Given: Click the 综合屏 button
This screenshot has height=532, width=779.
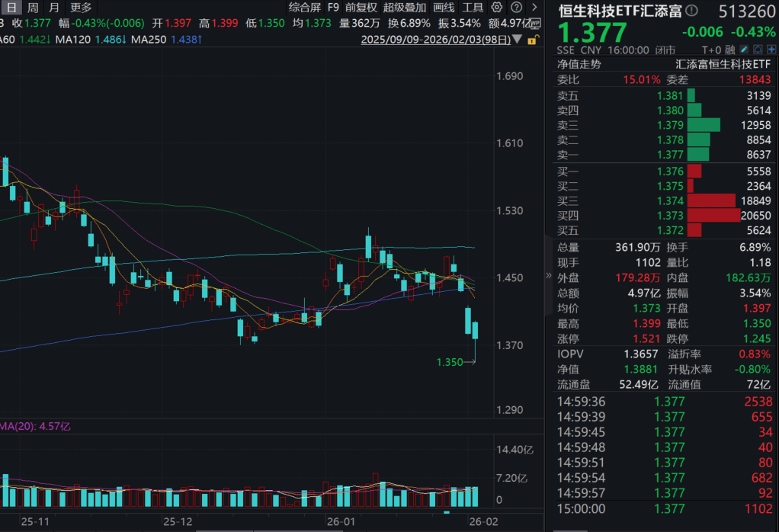Looking at the screenshot, I should pos(304,8).
